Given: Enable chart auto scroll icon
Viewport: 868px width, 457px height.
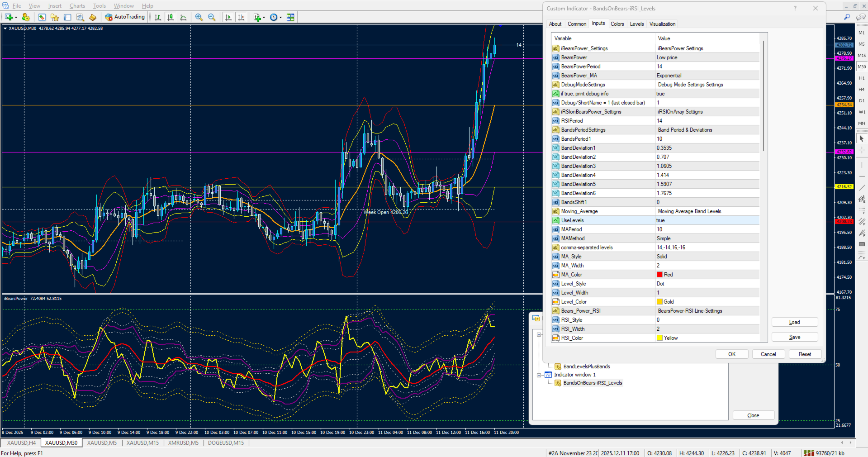Looking at the screenshot, I should click(x=228, y=17).
